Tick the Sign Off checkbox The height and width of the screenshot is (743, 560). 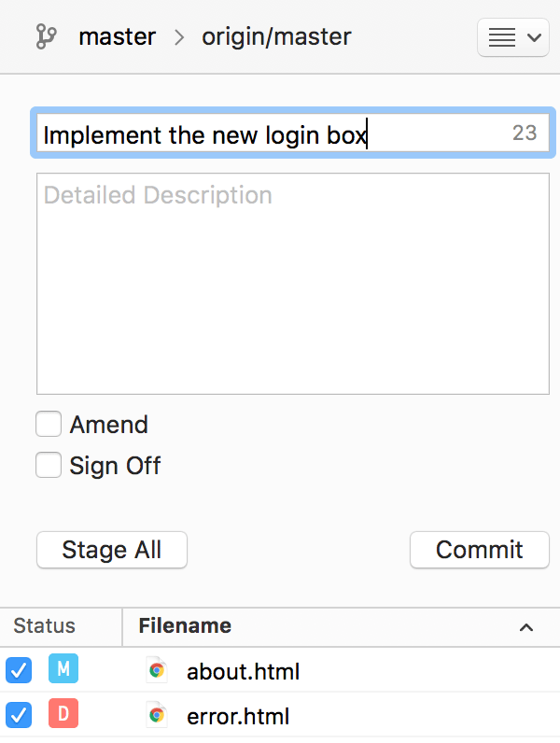tap(49, 465)
